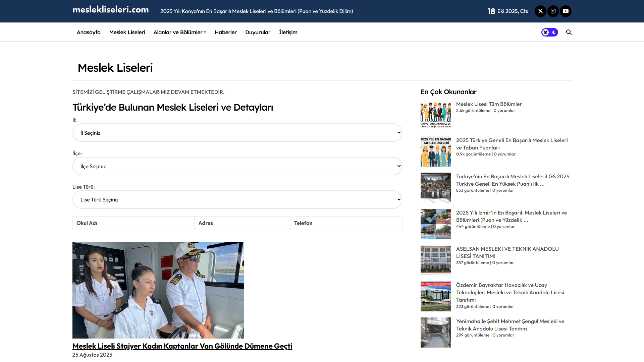
Task: Open the Haberler menu item
Action: point(226,32)
